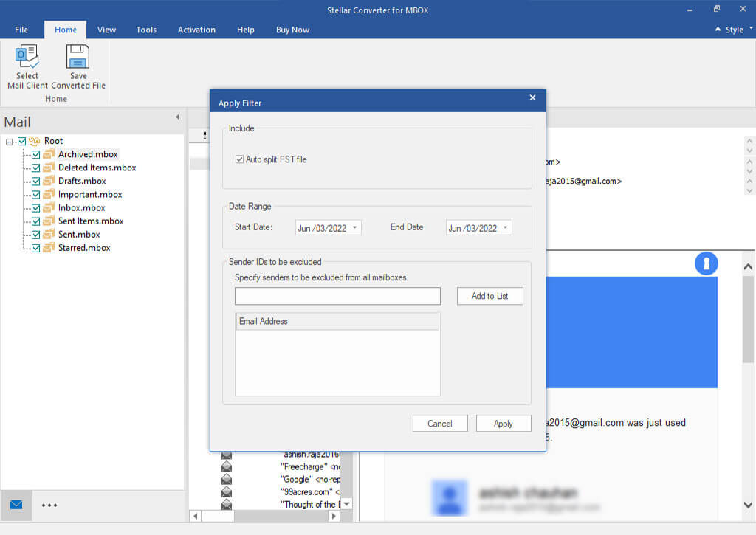Uncheck Inbox.mbox checkbox
The width and height of the screenshot is (756, 535).
click(35, 208)
